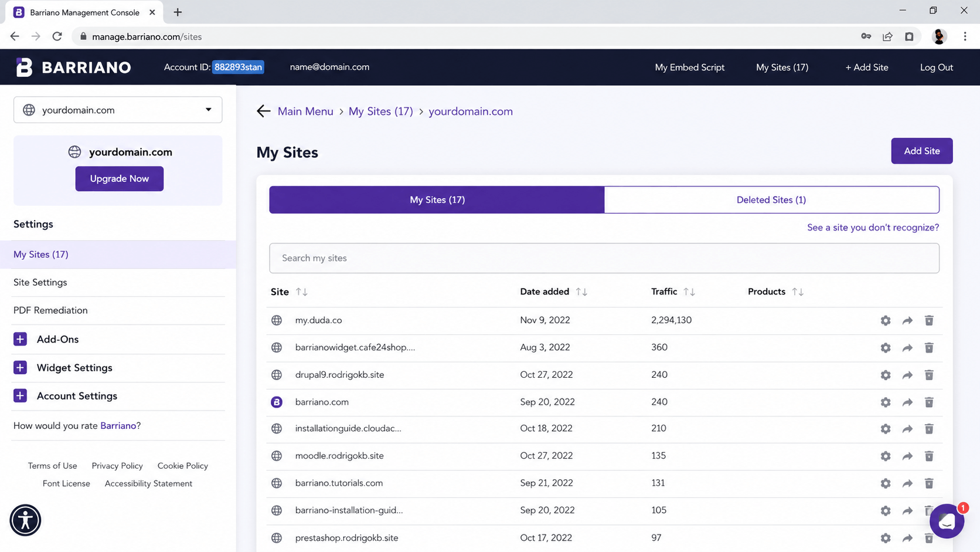This screenshot has height=552, width=980.
Task: Delete the barriano.com site
Action: [929, 402]
